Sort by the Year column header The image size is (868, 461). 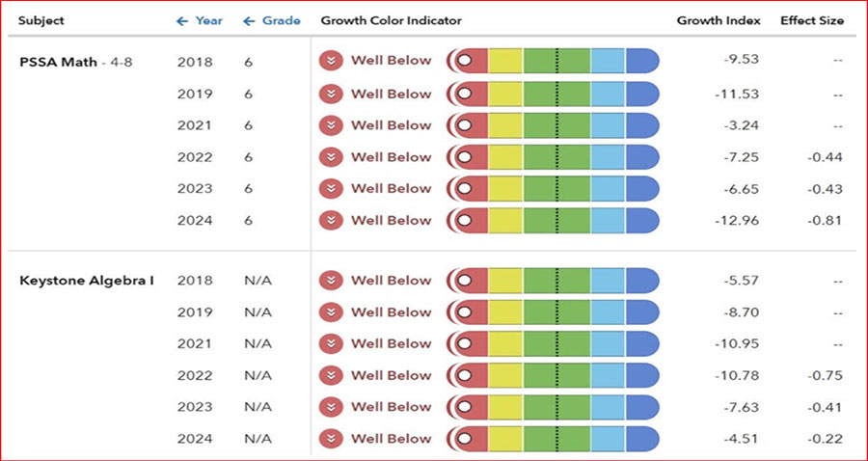pos(200,20)
